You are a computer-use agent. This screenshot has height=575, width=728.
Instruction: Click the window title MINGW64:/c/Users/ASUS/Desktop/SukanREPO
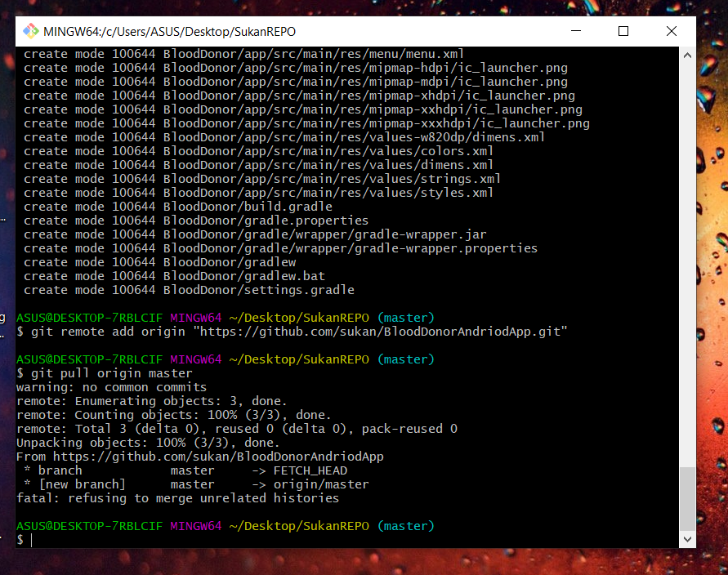pyautogui.click(x=169, y=32)
